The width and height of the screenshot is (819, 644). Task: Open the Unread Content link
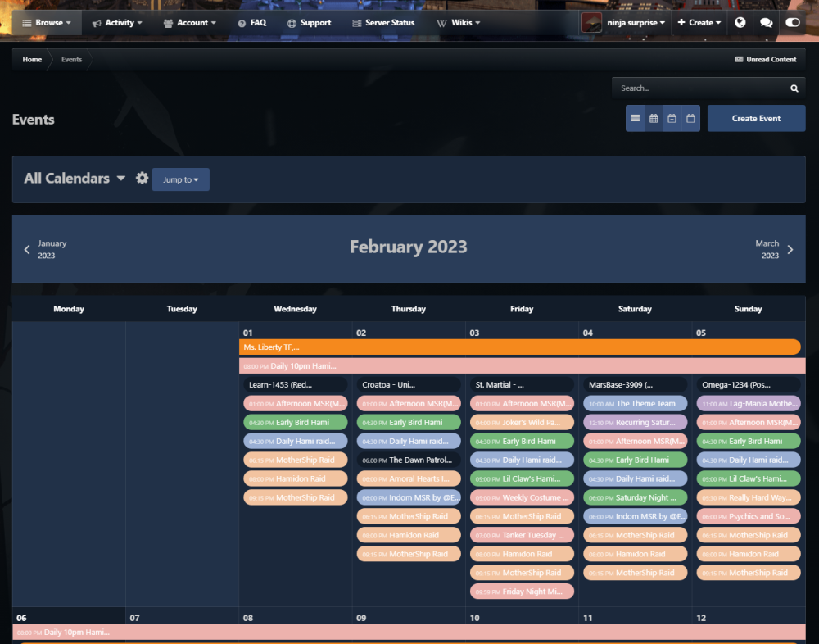(765, 60)
